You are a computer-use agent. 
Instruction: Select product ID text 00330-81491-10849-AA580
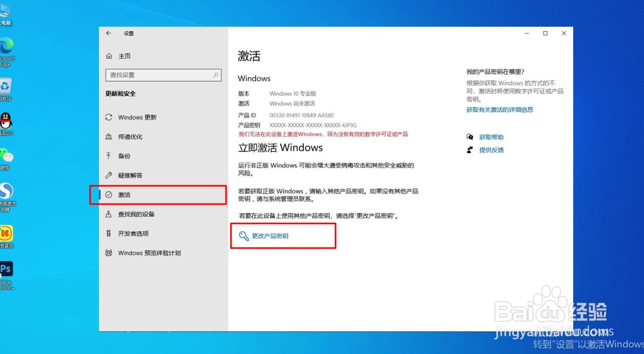[x=301, y=115]
